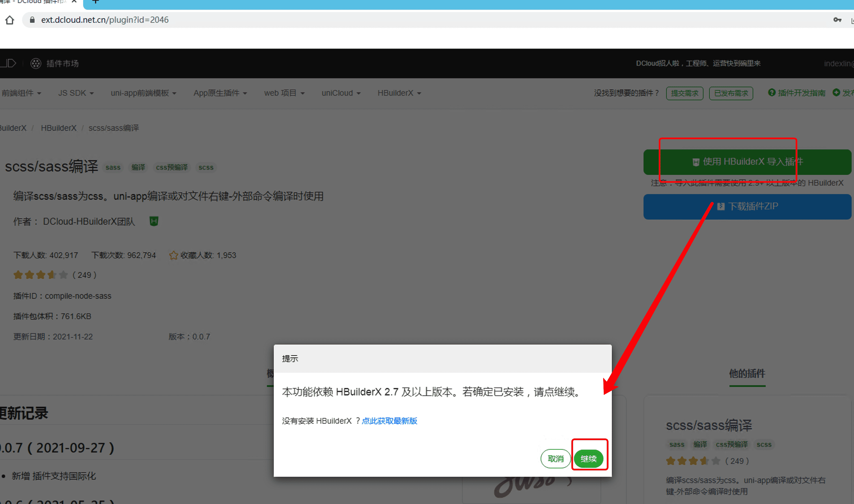The image size is (854, 504).
Task: Click the 点此获取最新版 link in the dialog
Action: [x=389, y=421]
